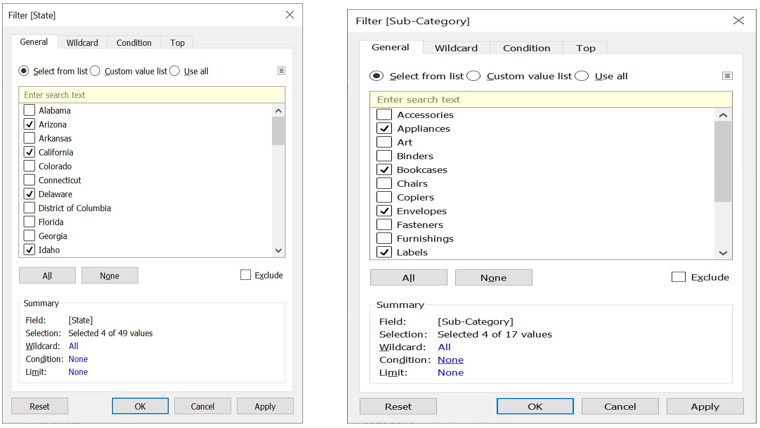The width and height of the screenshot is (760, 428).
Task: Switch to Top tab in State filter
Action: (177, 43)
